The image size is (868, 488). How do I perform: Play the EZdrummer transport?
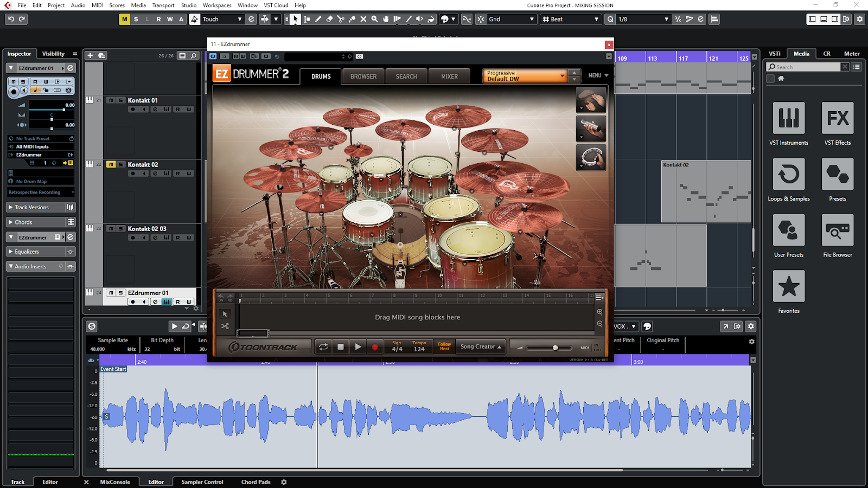pyautogui.click(x=358, y=347)
